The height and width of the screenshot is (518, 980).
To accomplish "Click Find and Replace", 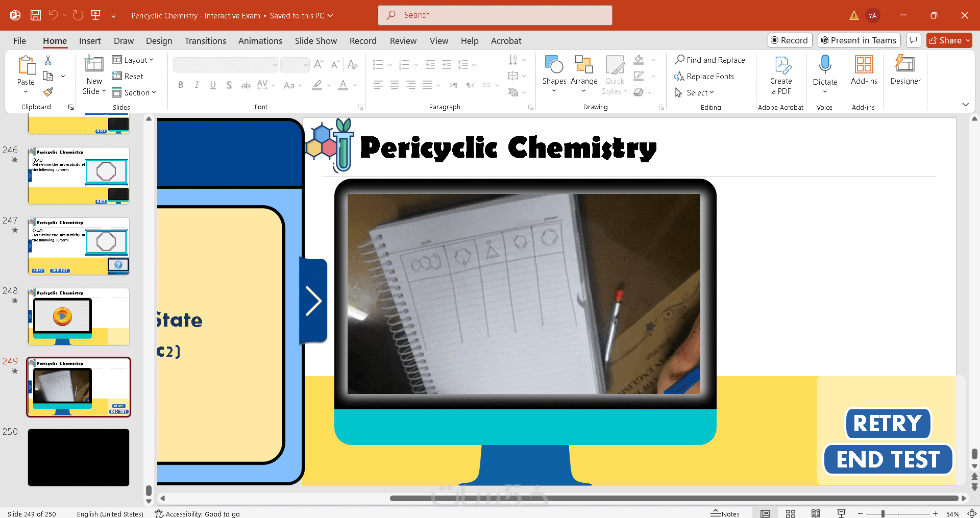I will 709,60.
